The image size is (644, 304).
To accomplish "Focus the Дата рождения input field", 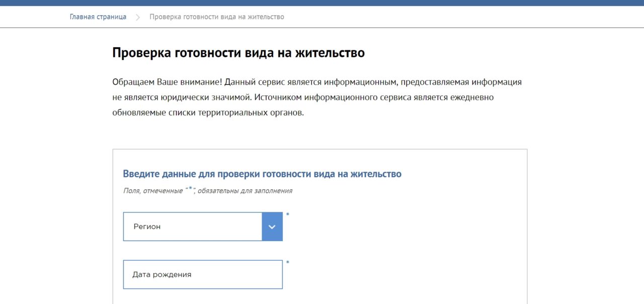I will click(203, 274).
